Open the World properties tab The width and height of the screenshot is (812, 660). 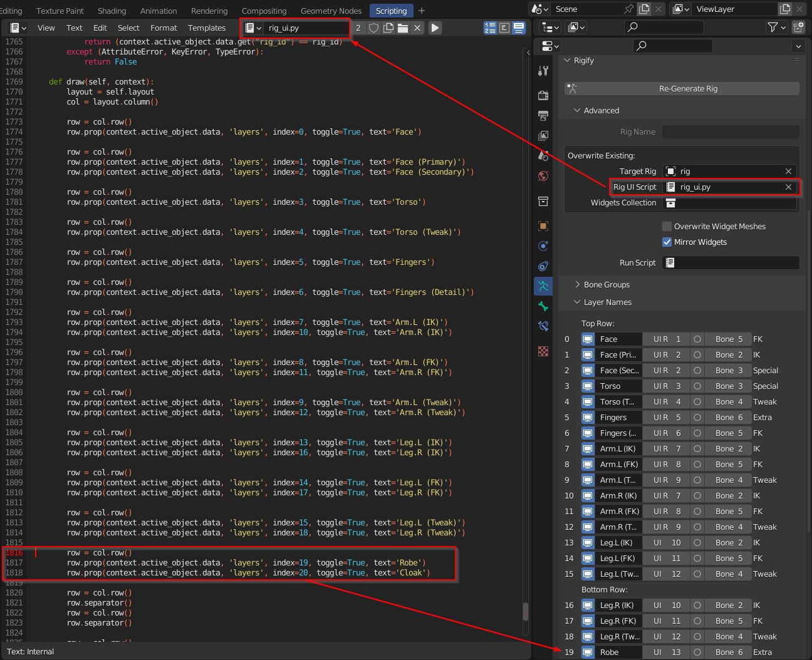(x=543, y=175)
